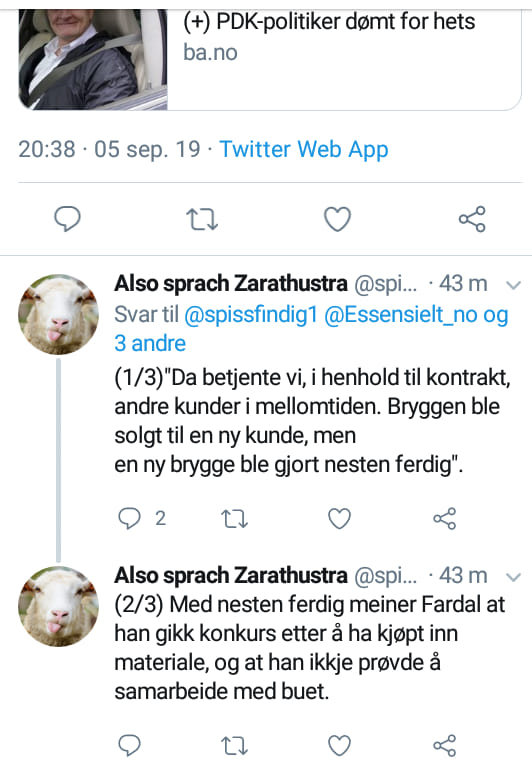Open the @Essensielt_no mention
Screen dimensions: 532x772
pos(401,315)
